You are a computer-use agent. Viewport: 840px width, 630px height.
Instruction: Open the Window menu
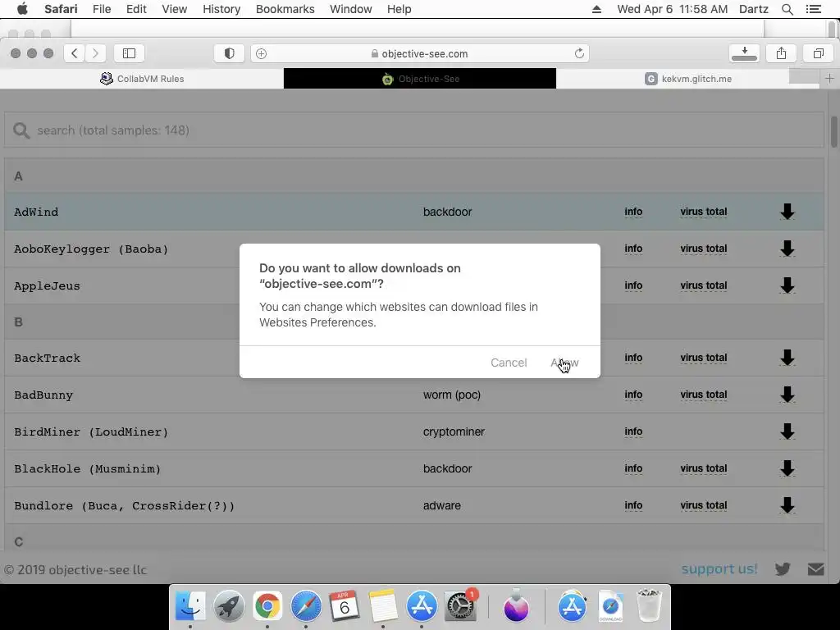pyautogui.click(x=351, y=9)
